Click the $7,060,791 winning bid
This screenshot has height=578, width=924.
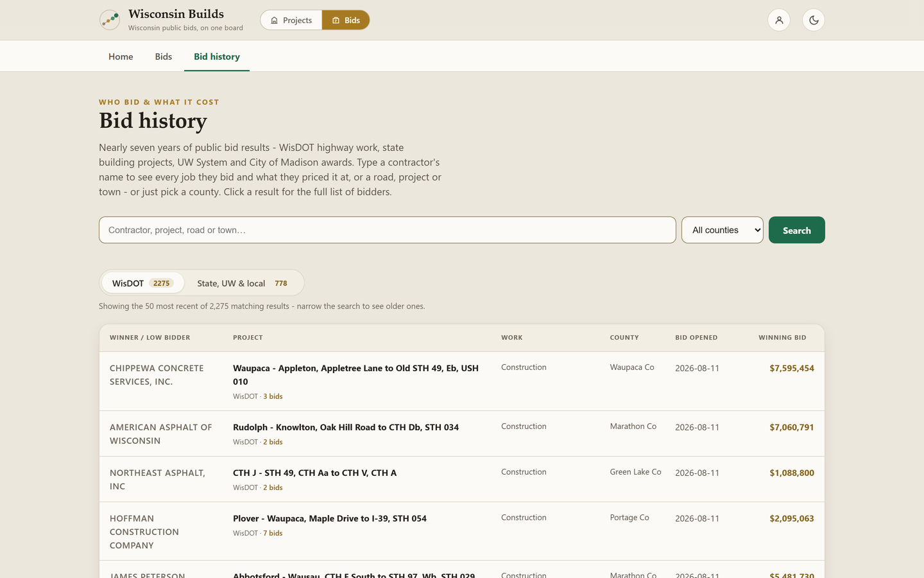pyautogui.click(x=792, y=427)
